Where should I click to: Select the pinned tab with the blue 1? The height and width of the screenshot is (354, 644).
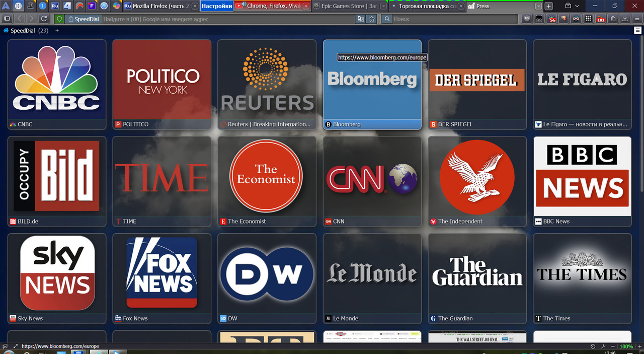(43, 6)
